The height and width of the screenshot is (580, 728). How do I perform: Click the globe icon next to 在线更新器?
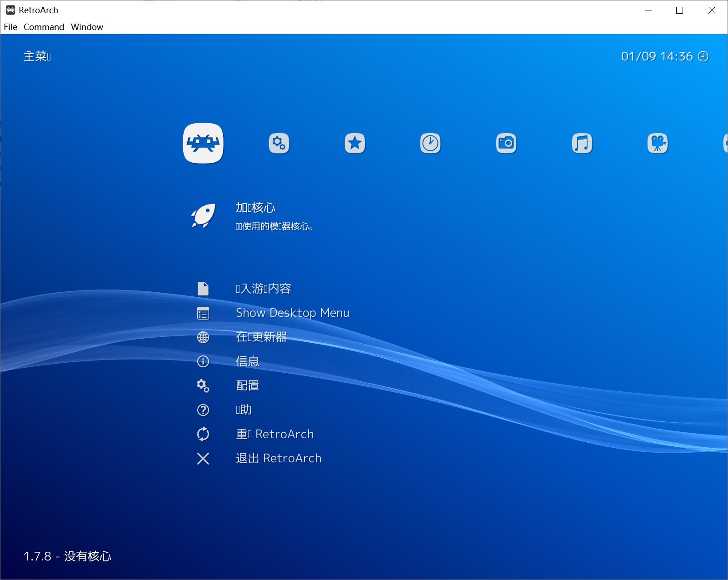[203, 337]
